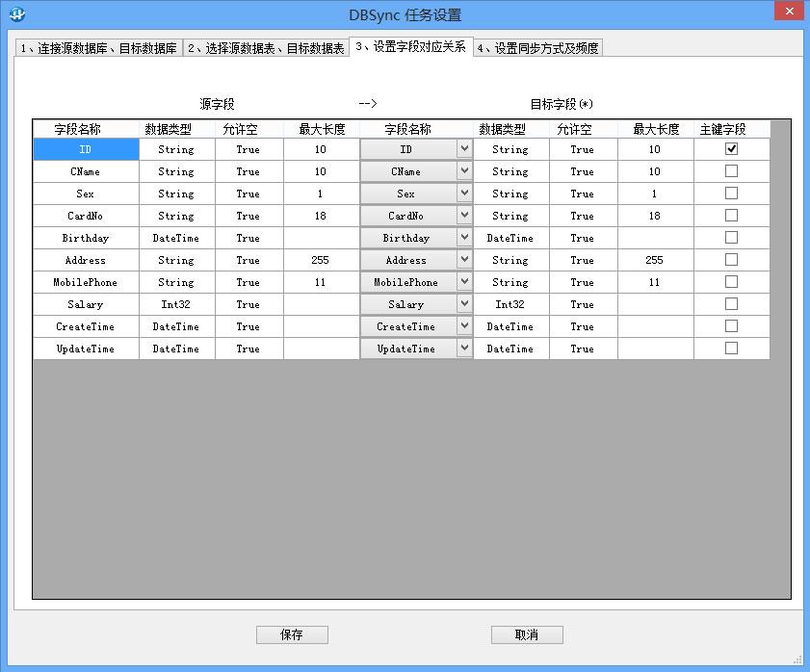810x672 pixels.
Task: Check primary key checkbox for UpdateTime row
Action: (x=731, y=349)
